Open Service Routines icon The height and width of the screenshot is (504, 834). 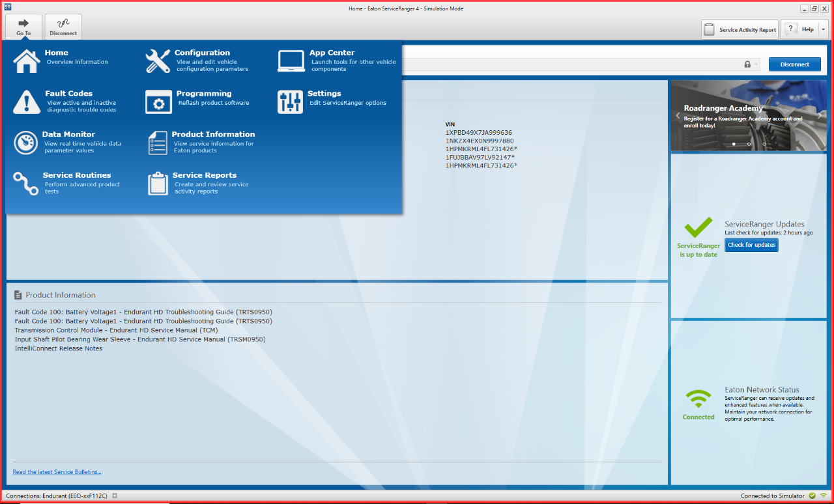(x=26, y=184)
